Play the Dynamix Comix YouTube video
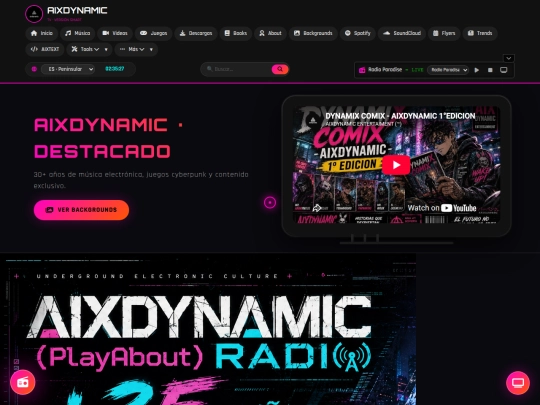Screen dimensions: 540x405 396,165
